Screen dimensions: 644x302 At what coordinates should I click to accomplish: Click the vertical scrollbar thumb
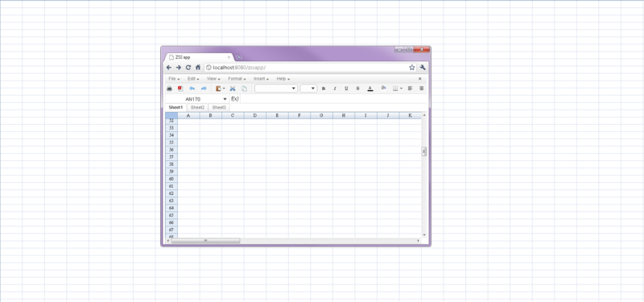point(424,151)
